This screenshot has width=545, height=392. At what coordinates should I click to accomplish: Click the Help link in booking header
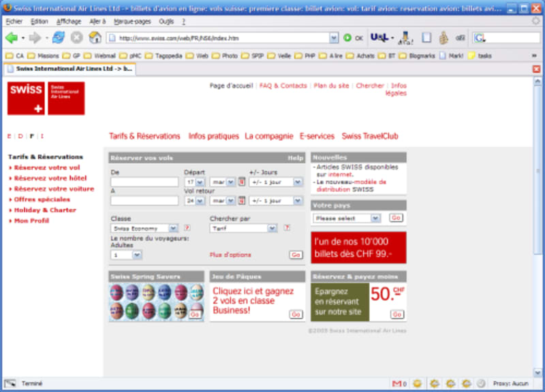pos(295,158)
